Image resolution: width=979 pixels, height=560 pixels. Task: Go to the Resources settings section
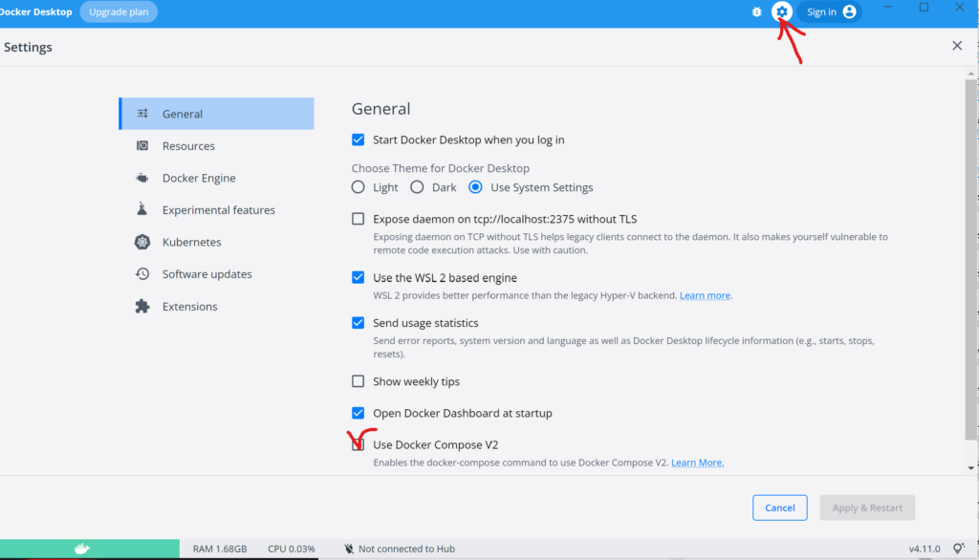[217, 145]
